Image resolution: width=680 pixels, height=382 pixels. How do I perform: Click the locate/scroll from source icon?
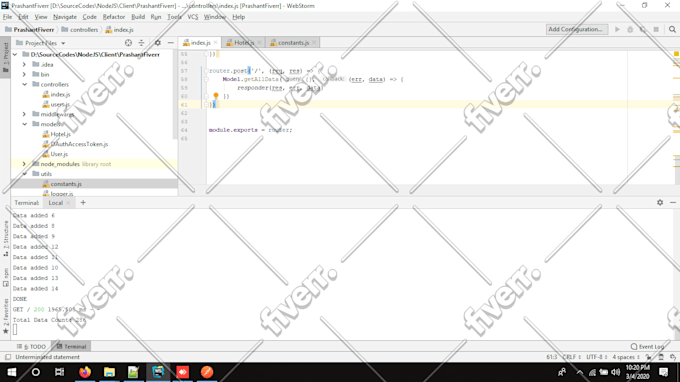click(x=128, y=43)
